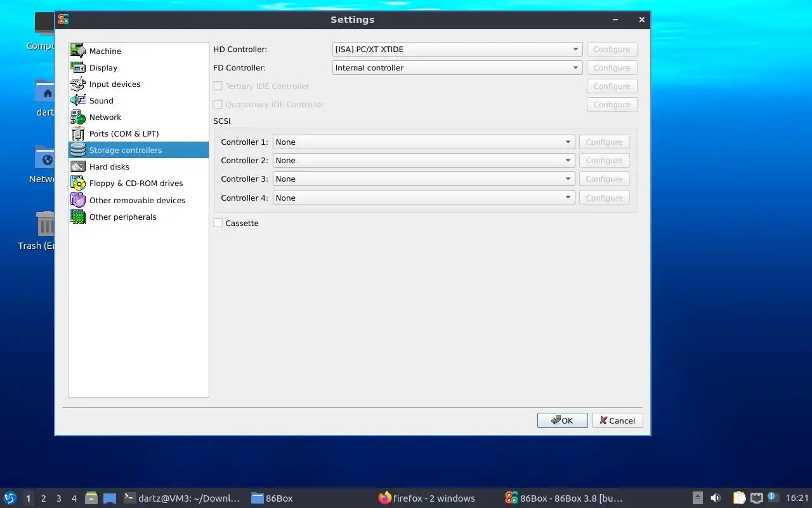Open the taskbar start menu icon

pos(10,498)
